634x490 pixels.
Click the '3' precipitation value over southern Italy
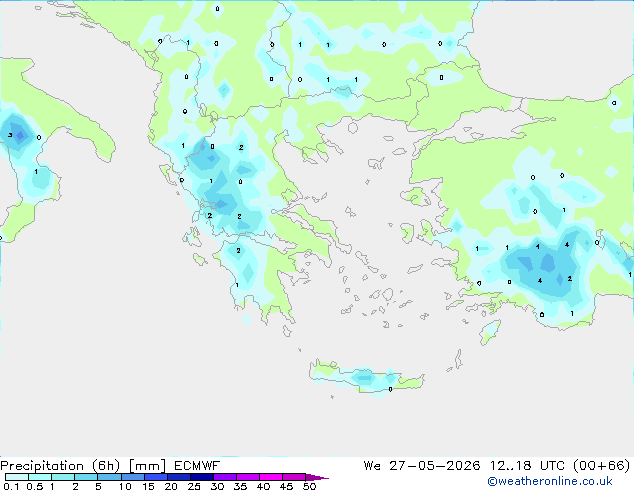point(10,135)
